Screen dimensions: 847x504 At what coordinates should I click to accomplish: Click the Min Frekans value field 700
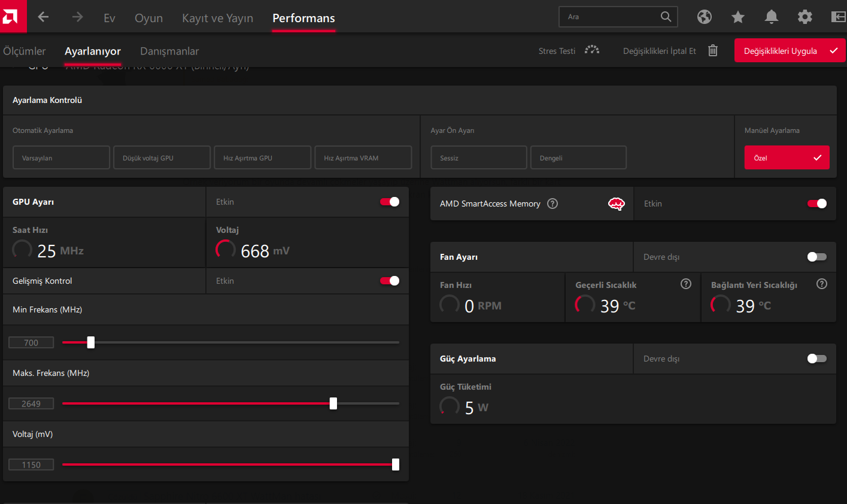(x=31, y=342)
